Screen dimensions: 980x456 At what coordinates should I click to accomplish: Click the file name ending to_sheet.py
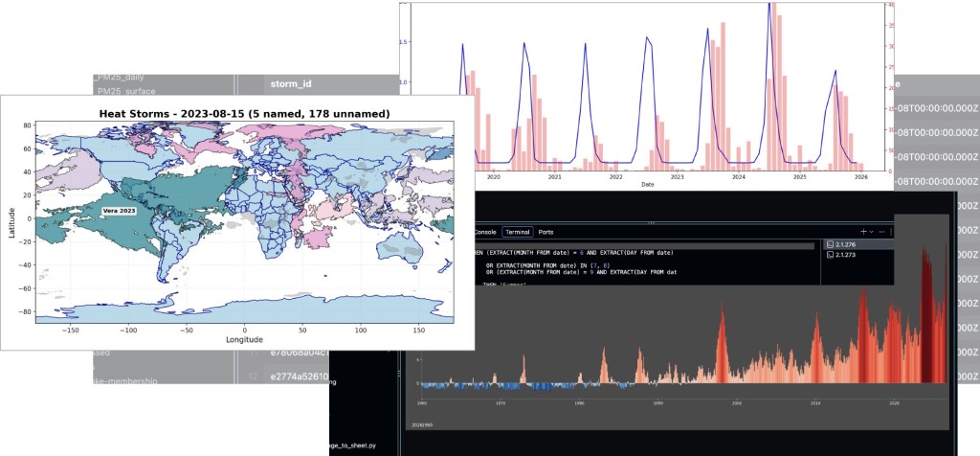(354, 446)
